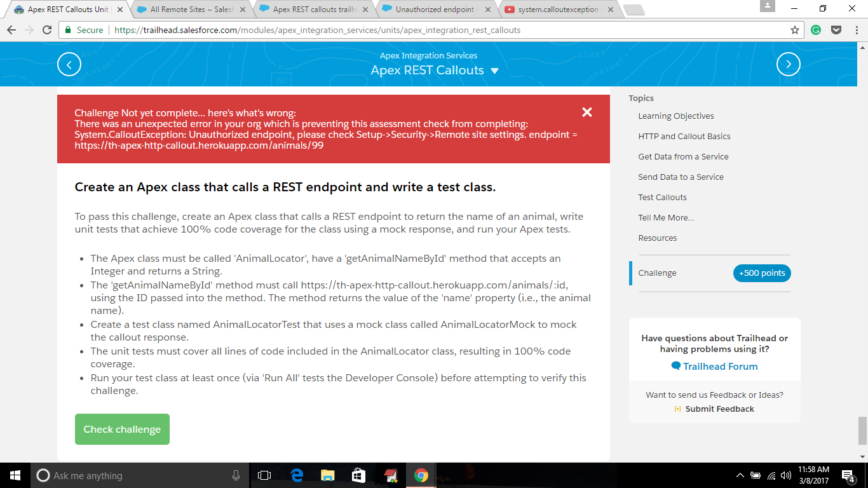Click the Cortana microphone icon
Image resolution: width=868 pixels, height=488 pixels.
tap(236, 475)
